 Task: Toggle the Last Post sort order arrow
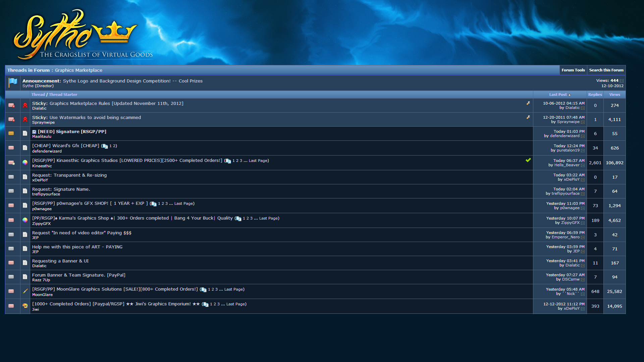570,95
